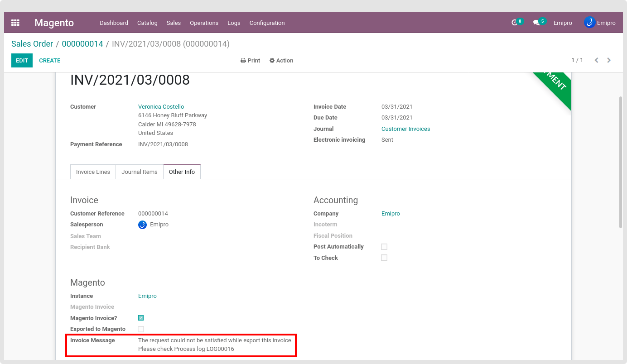The width and height of the screenshot is (627, 364).
Task: Open the Print dropdown
Action: click(x=250, y=60)
